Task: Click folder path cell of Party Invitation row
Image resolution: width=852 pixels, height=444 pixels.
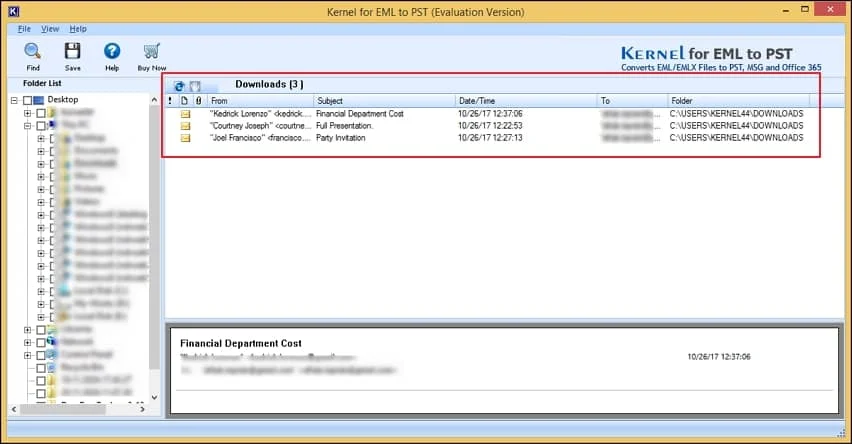Action: [736, 137]
